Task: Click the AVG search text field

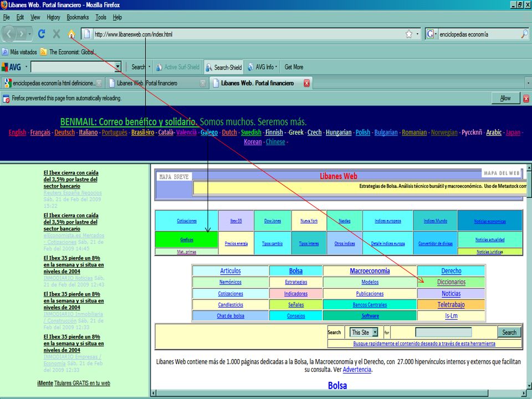Action: [x=73, y=67]
